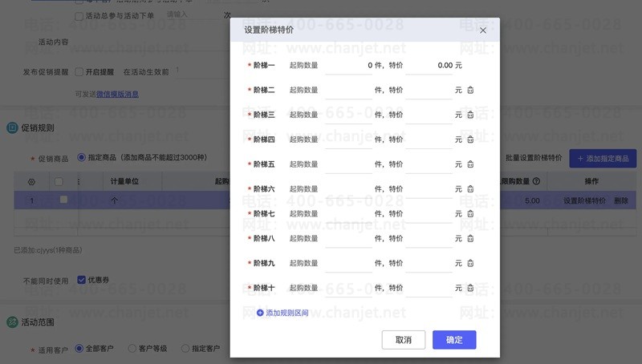Delete tier 阶梯八 with trash icon

click(x=470, y=238)
